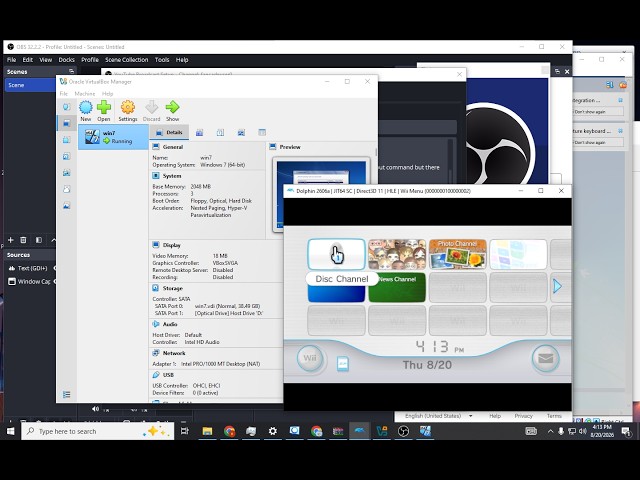
Task: Click the Type here to search box
Action: [98, 431]
